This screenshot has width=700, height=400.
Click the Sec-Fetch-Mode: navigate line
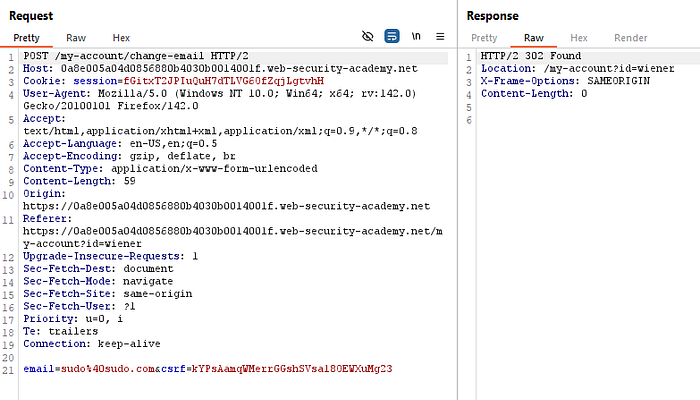pyautogui.click(x=98, y=281)
